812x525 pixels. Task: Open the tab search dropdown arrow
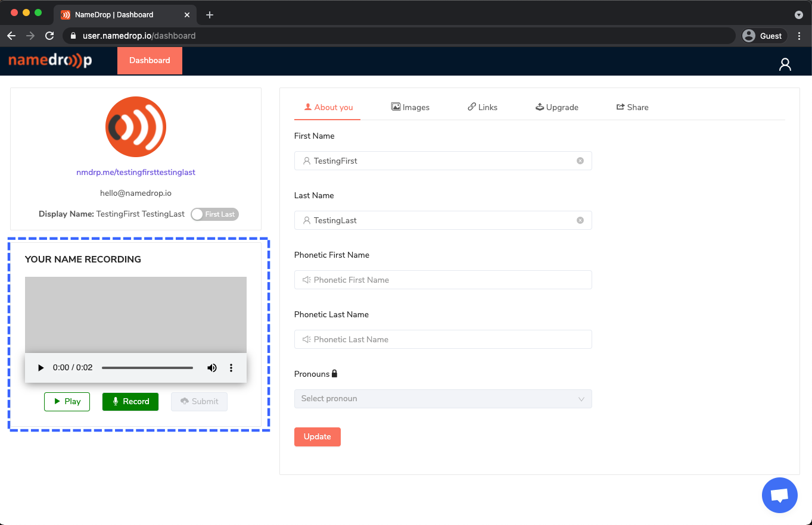(798, 15)
